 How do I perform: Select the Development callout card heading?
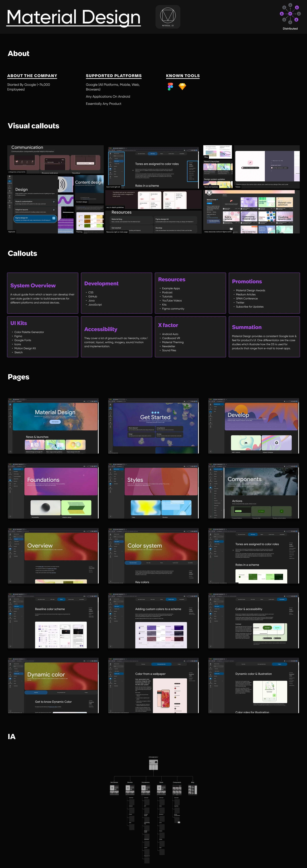(101, 283)
